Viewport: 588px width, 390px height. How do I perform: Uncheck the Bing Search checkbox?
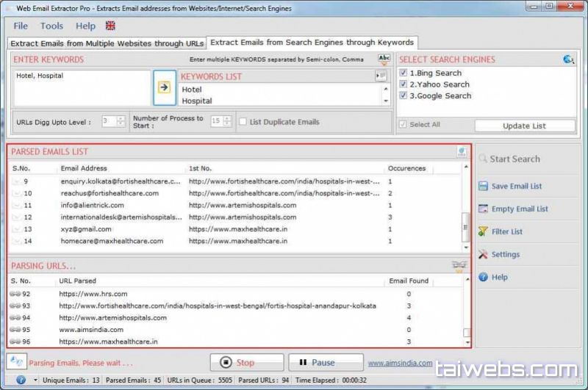403,73
